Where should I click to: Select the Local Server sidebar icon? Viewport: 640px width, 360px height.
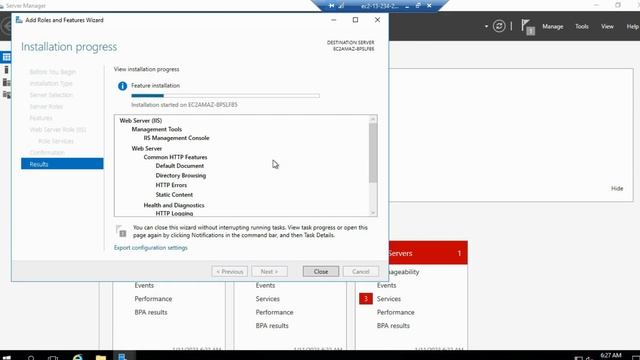click(6, 70)
